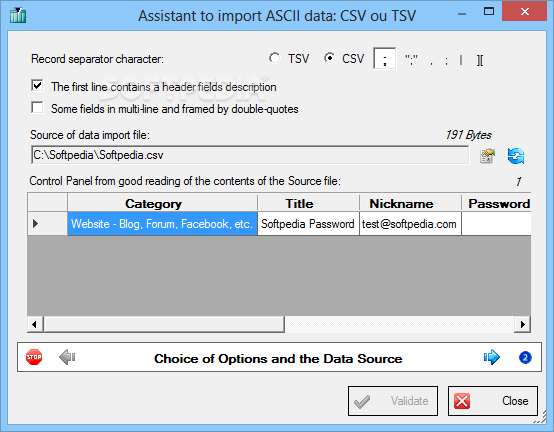This screenshot has width=554, height=432.
Task: Click the app icon in title bar
Action: click(x=18, y=15)
